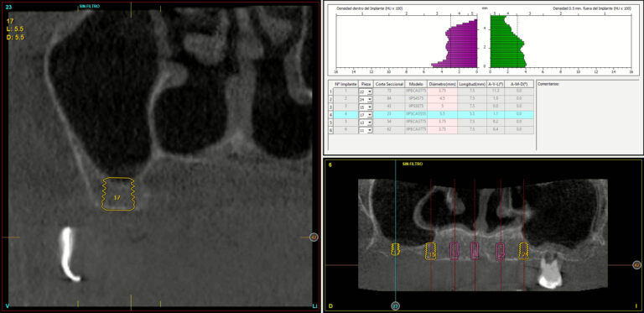Click SIN FILTRO label in cross-section view
This screenshot has height=313, width=644.
(x=89, y=7)
